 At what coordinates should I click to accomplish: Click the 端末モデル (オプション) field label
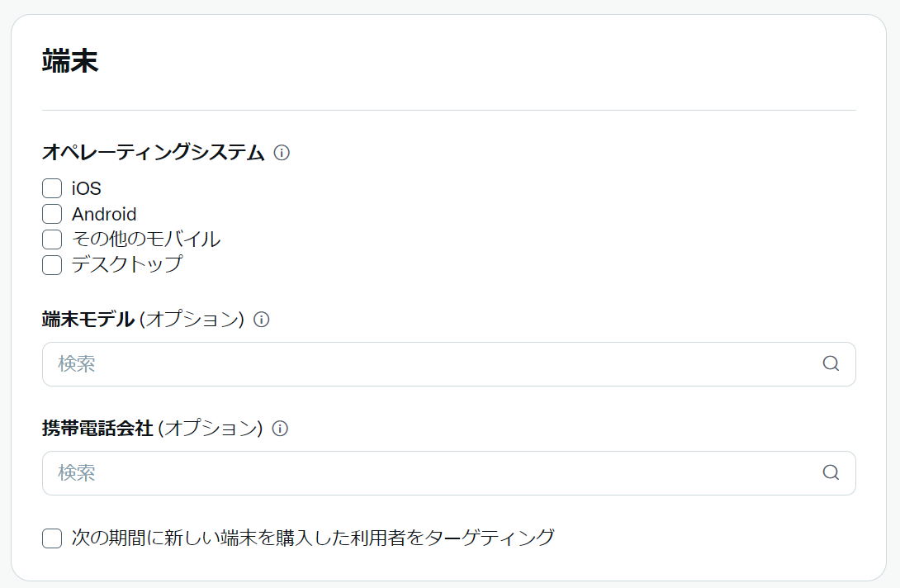(x=143, y=320)
